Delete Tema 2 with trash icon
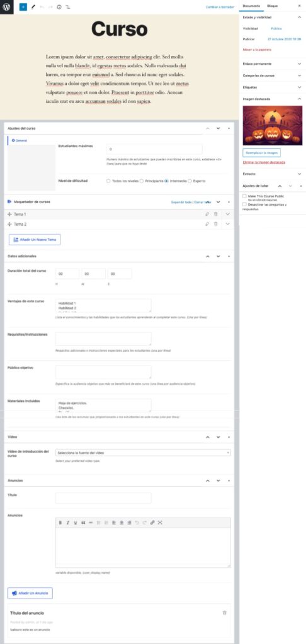Viewport: 306px width, 644px height. coord(215,224)
